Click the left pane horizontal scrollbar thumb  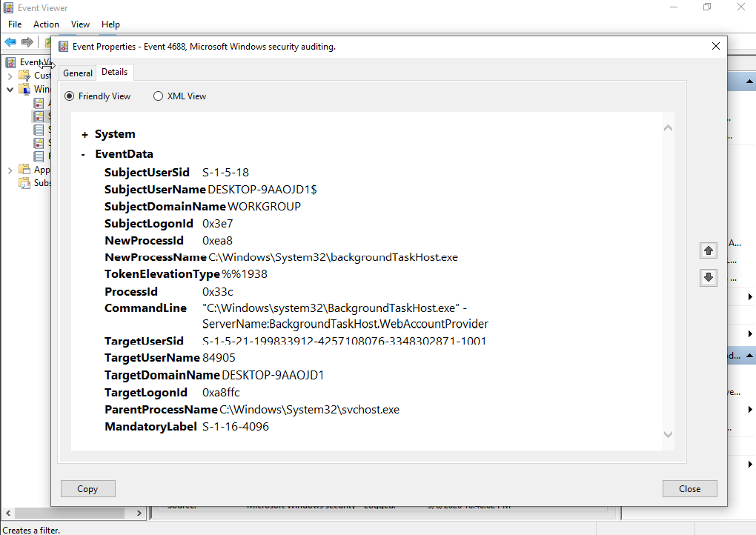coord(70,513)
